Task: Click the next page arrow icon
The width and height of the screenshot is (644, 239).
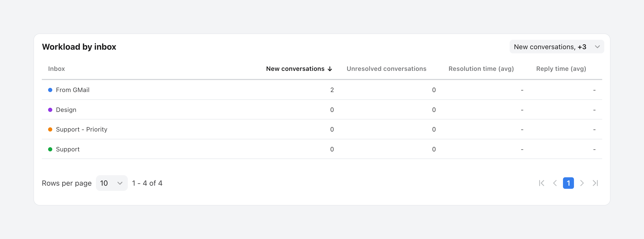Action: pos(582,183)
